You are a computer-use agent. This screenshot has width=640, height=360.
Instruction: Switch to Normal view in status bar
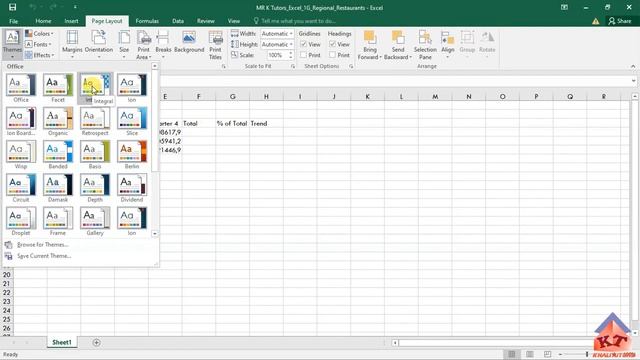coord(511,354)
